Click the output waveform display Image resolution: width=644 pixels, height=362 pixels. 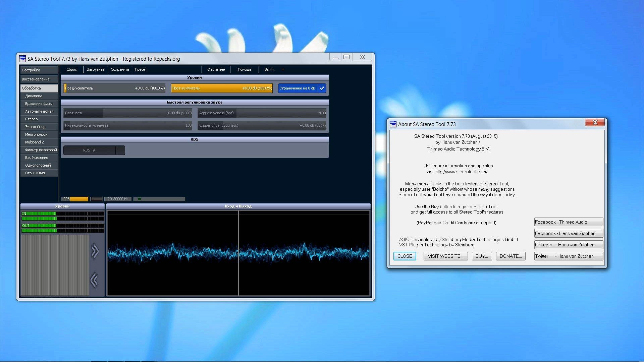pyautogui.click(x=304, y=253)
